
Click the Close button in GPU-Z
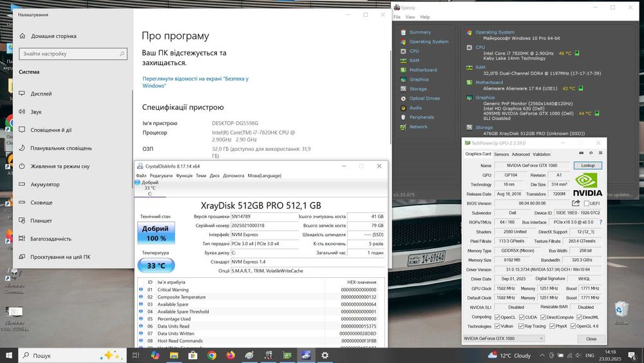pos(591,338)
